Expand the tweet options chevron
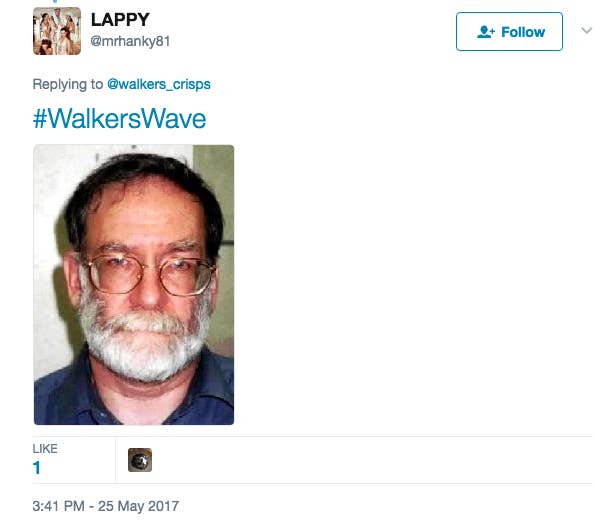 586,30
